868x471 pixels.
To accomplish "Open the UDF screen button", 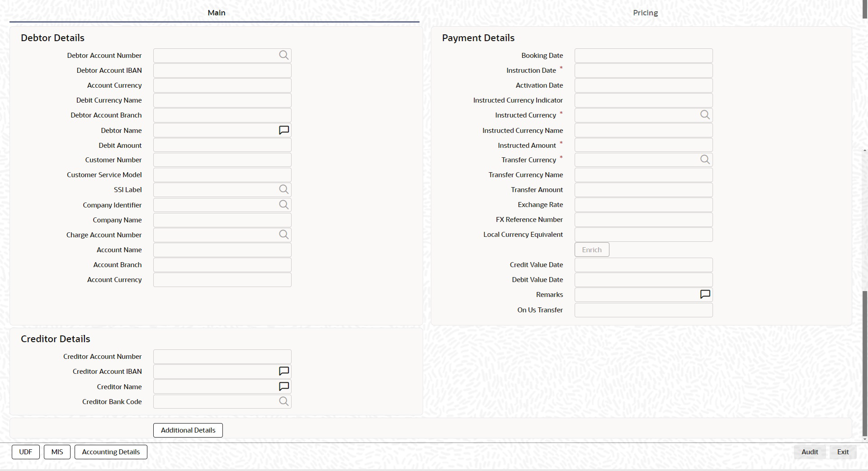I will [26, 452].
